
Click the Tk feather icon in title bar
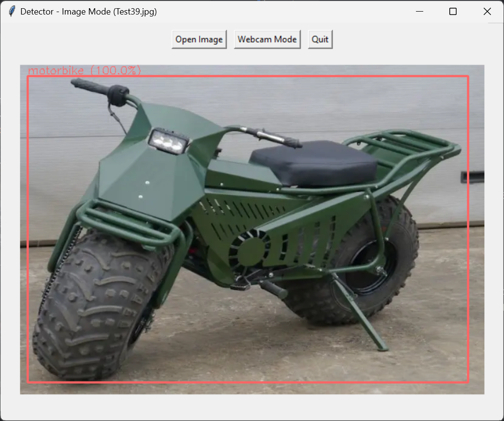(12, 11)
